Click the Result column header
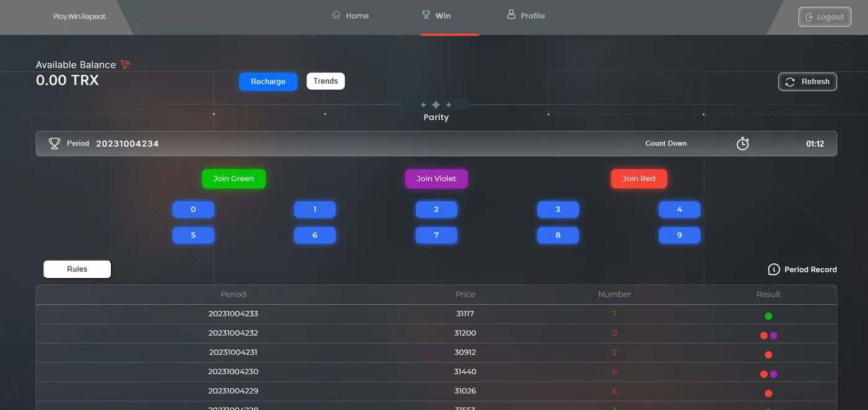Screen dimensions: 868x410 click(x=768, y=294)
